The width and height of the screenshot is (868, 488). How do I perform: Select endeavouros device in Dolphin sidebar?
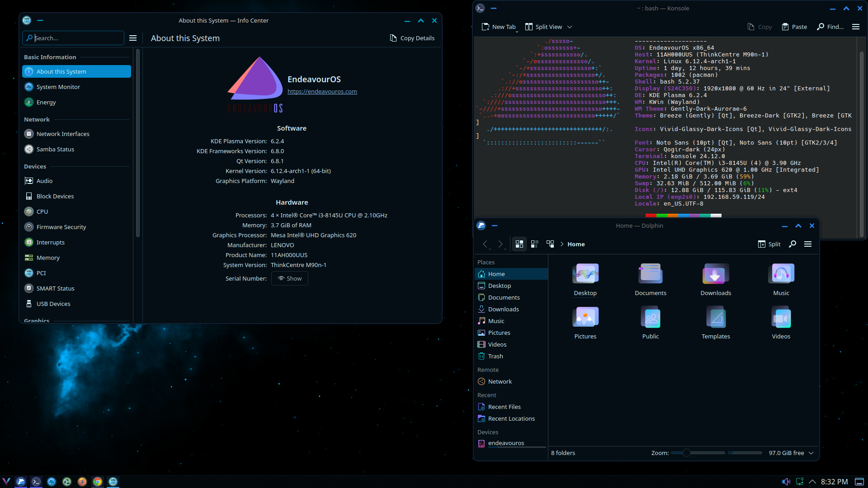(511, 443)
